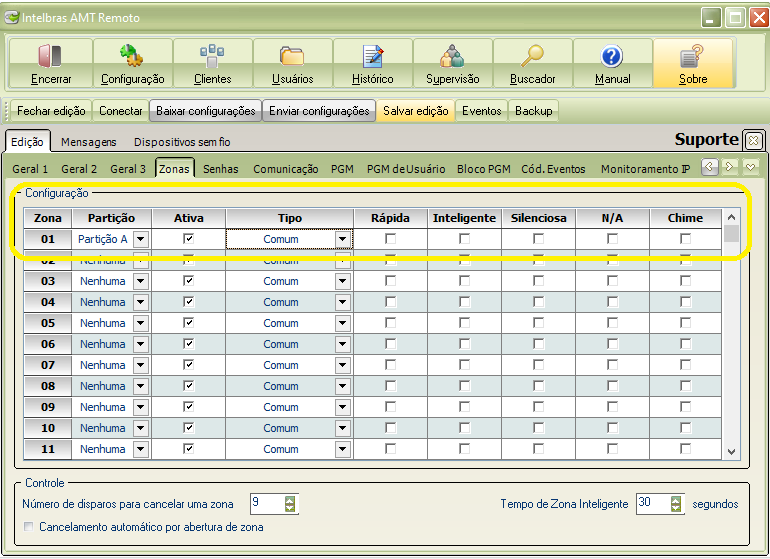
Task: Enable Cancelamento automático por abertura de zona
Action: (28, 527)
